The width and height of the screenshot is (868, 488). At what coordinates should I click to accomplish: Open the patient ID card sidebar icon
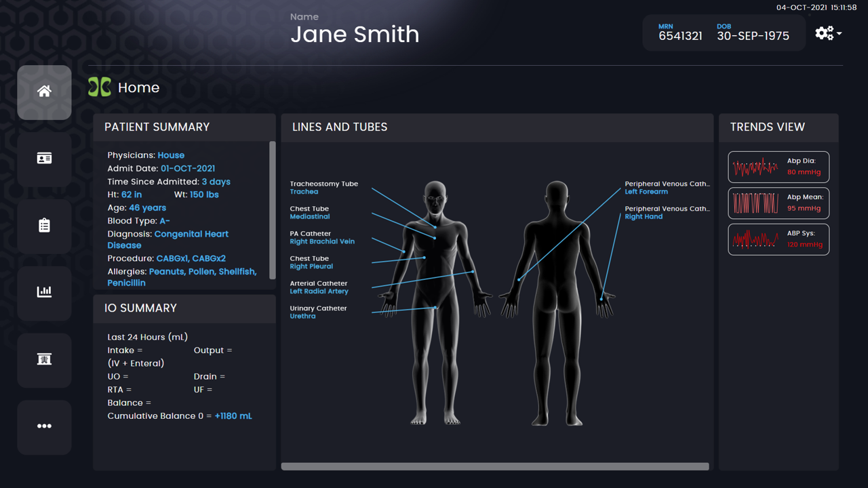click(x=44, y=159)
